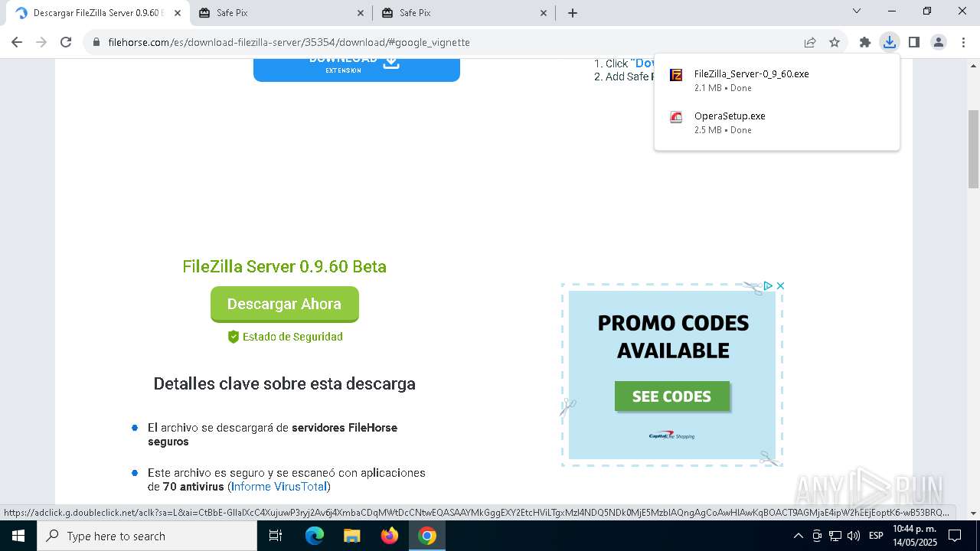The width and height of the screenshot is (980, 551).
Task: Click the page vertical scrollbar thumb
Action: [973, 149]
